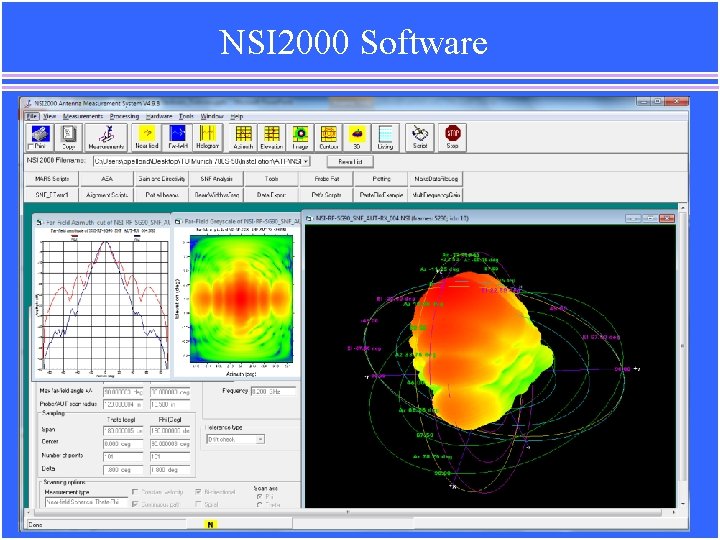The height and width of the screenshot is (540, 720).
Task: Click the Far-Field Azimuth window icon
Action: [39, 222]
